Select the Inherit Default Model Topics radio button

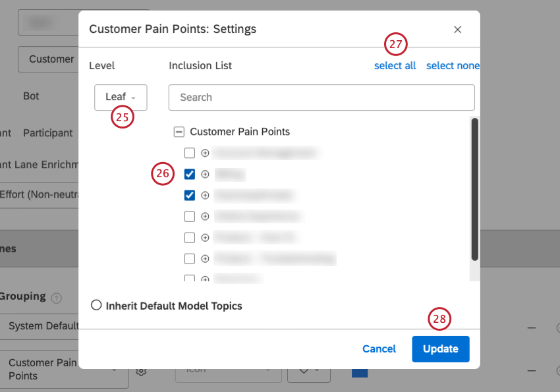click(x=96, y=305)
